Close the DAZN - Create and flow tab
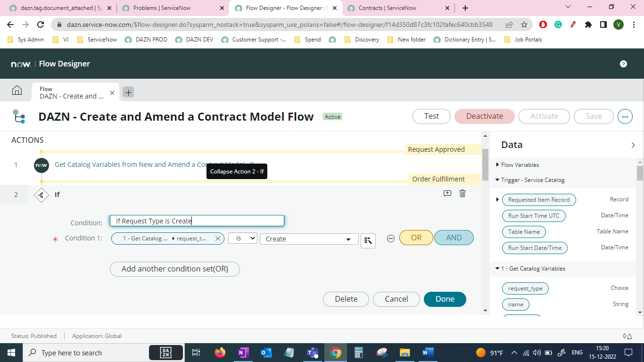The width and height of the screenshot is (644, 362). tap(112, 93)
